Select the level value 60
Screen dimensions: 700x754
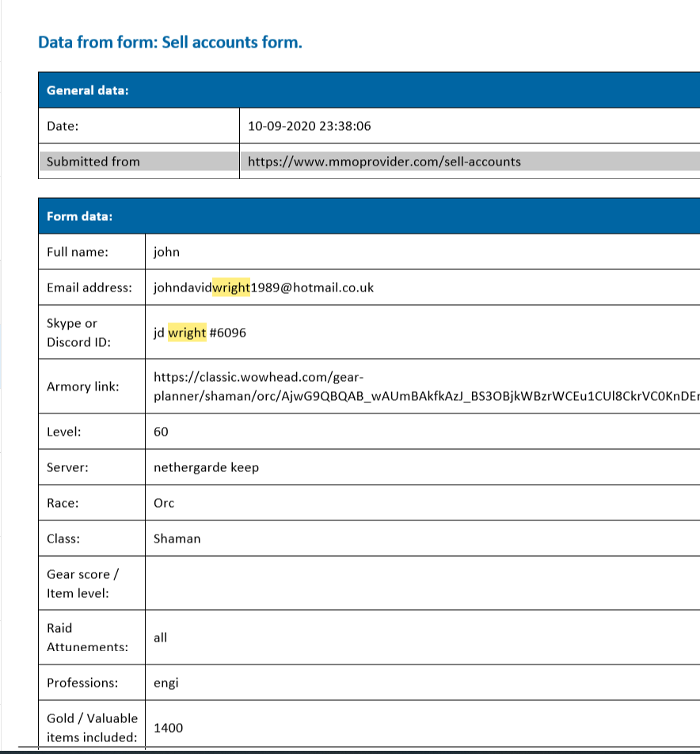coord(161,432)
